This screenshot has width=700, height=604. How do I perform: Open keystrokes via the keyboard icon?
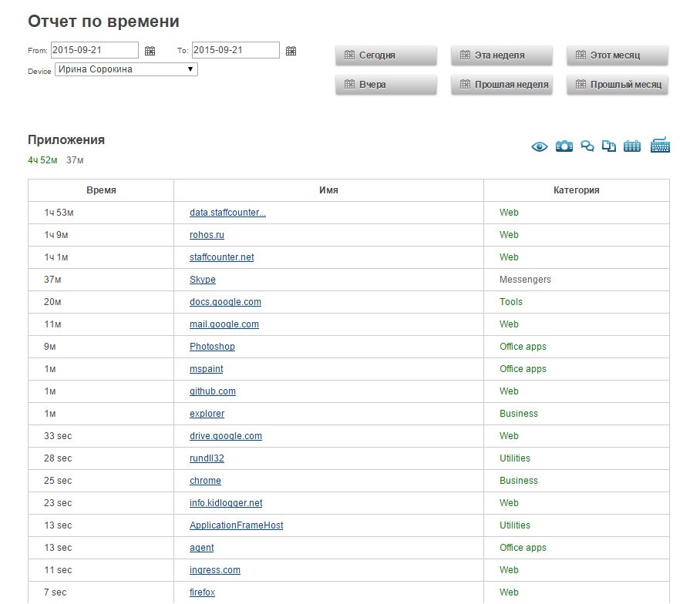660,145
